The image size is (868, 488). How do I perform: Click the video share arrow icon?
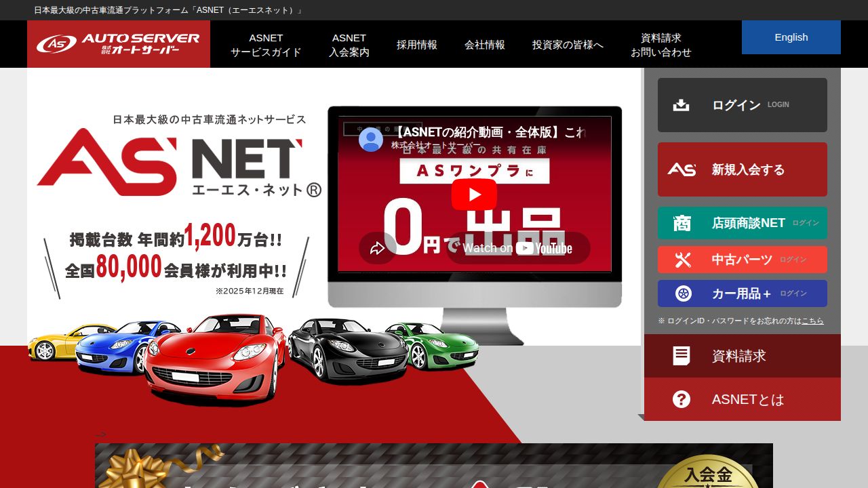[377, 248]
